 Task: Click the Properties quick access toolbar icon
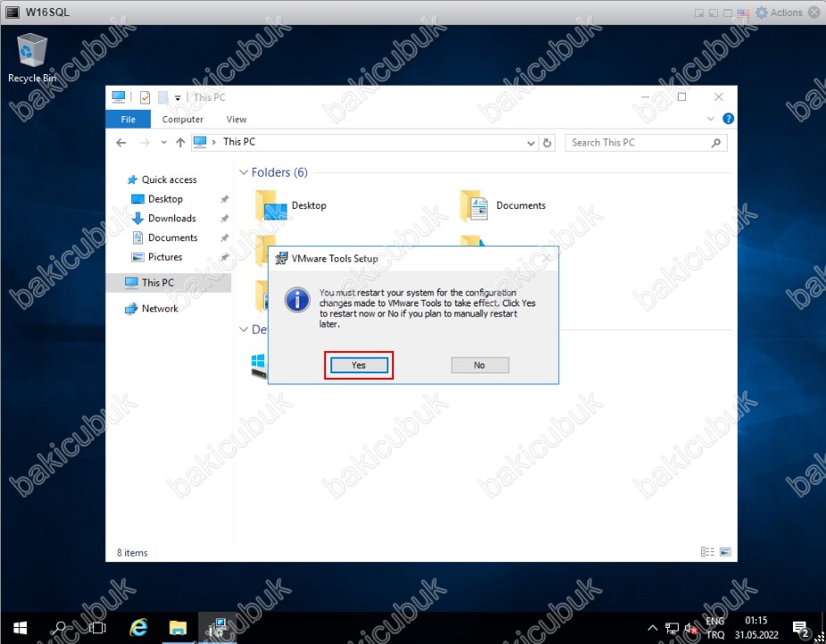pyautogui.click(x=145, y=97)
